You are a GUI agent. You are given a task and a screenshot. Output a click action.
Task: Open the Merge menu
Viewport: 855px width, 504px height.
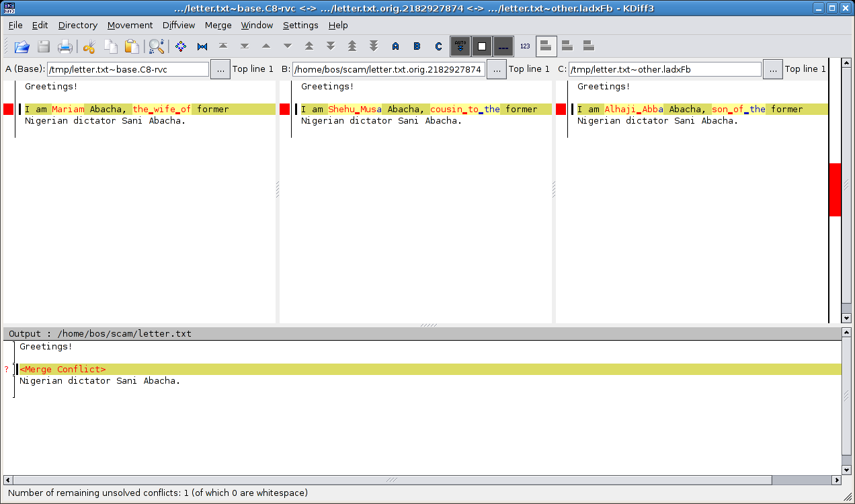[218, 25]
